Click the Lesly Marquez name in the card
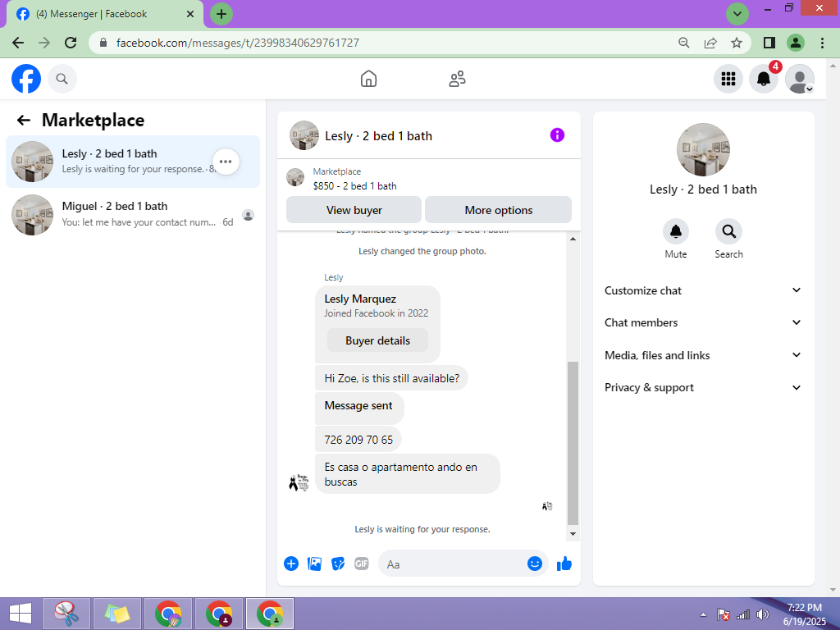The width and height of the screenshot is (840, 630). point(360,299)
